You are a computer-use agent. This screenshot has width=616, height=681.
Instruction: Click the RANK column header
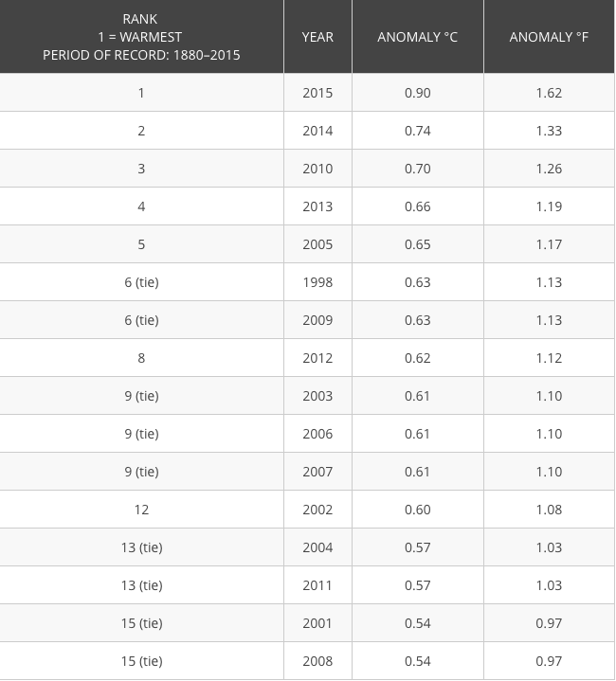pos(141,37)
